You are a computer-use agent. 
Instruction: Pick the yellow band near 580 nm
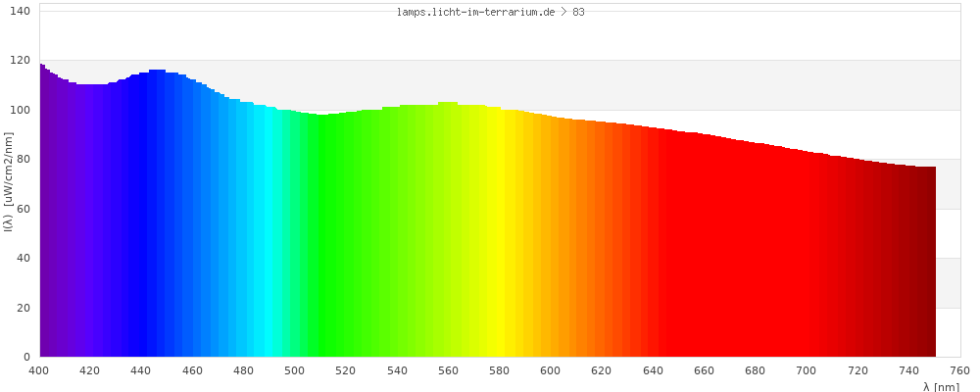[x=499, y=235]
